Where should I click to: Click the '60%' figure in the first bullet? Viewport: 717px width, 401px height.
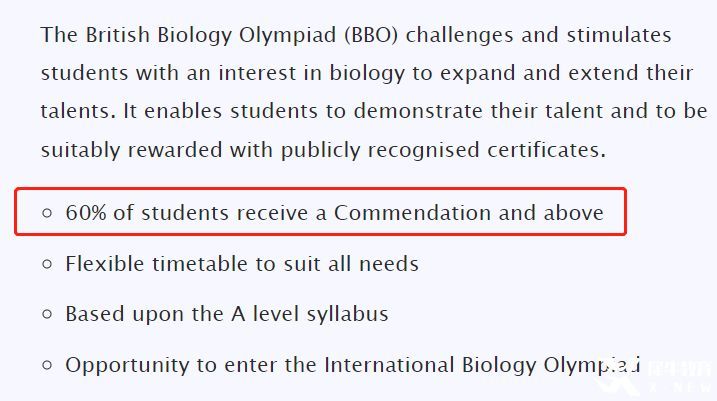(86, 213)
